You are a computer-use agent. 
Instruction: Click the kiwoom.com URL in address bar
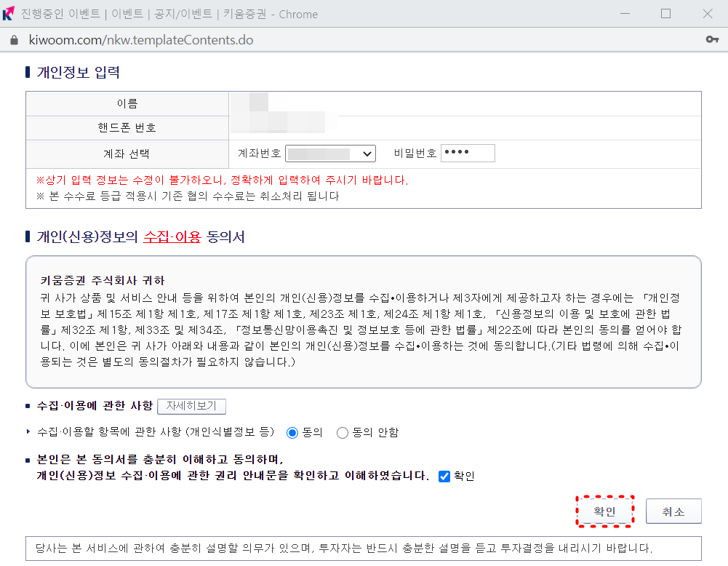(x=140, y=40)
